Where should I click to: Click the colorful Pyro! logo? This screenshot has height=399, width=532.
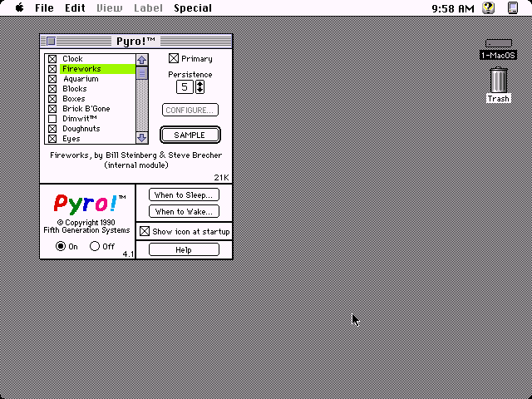(90, 204)
